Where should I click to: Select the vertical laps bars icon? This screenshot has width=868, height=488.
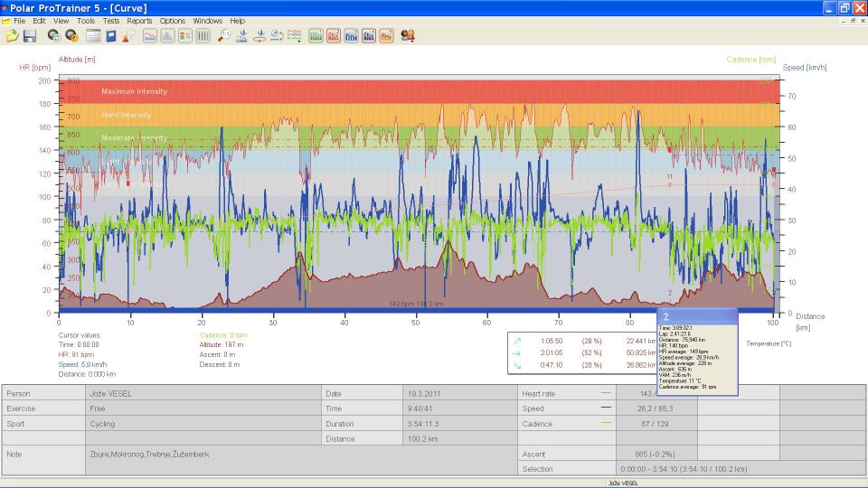pyautogui.click(x=203, y=36)
